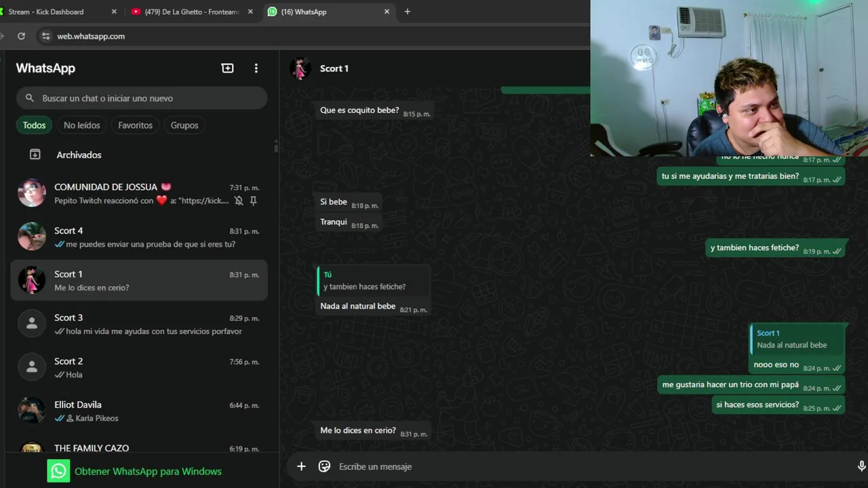Open the Scort 3 chat
The height and width of the screenshot is (488, 868).
click(138, 323)
